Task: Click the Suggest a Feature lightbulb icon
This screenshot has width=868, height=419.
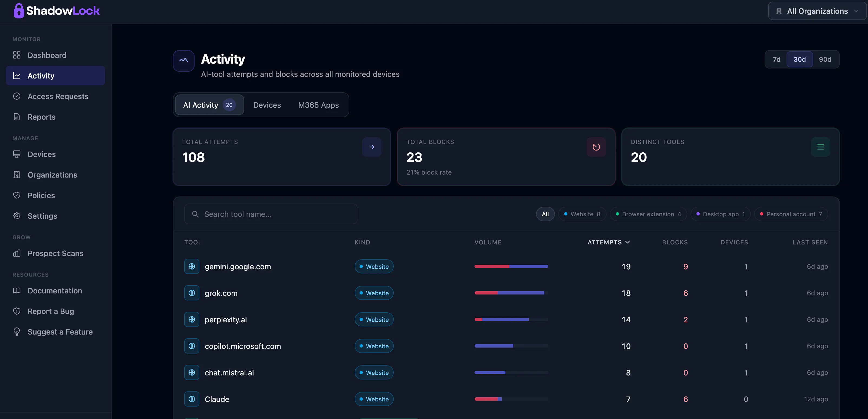Action: [x=17, y=332]
